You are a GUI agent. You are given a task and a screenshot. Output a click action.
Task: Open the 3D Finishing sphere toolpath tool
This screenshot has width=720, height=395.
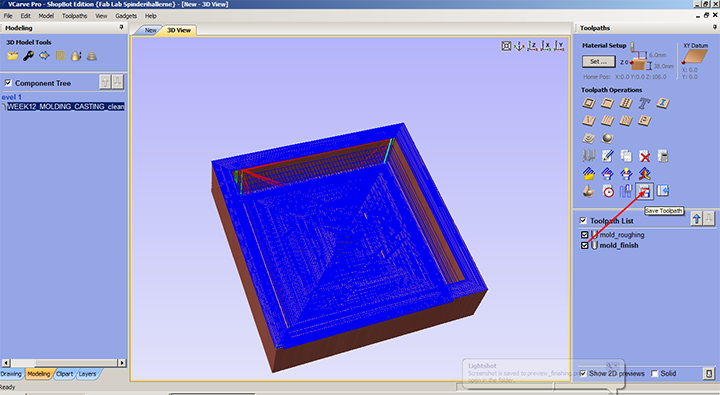[x=608, y=138]
